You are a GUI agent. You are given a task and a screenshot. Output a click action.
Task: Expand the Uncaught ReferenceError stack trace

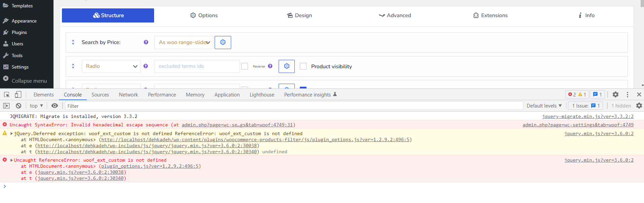tap(12, 160)
